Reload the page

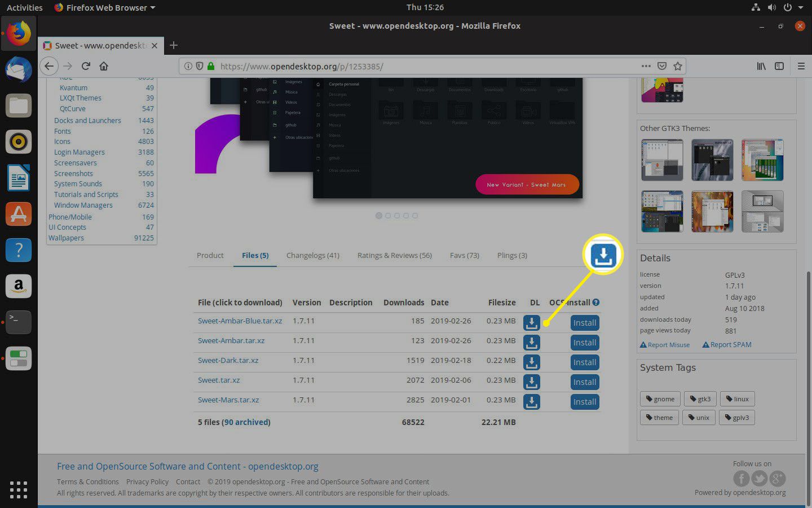point(86,66)
